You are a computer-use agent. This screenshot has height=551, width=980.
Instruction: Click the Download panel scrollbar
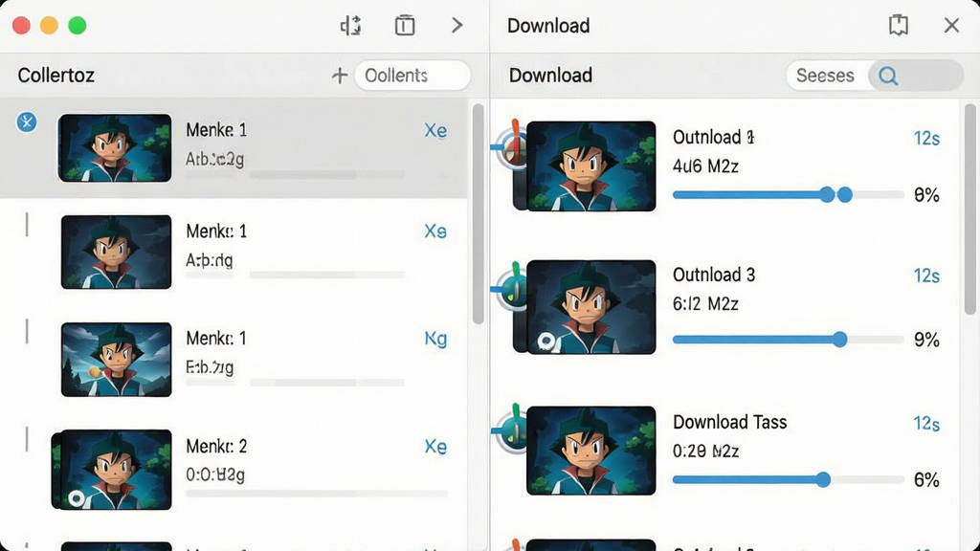(970, 209)
